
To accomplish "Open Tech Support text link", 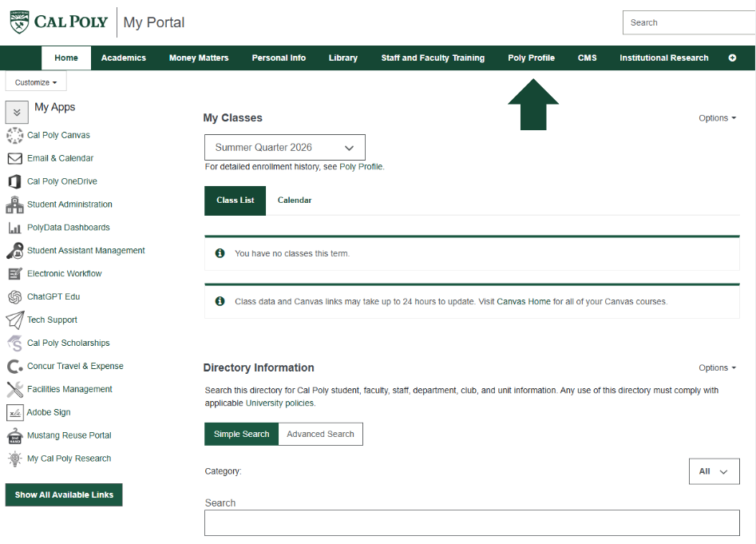I will click(x=52, y=320).
